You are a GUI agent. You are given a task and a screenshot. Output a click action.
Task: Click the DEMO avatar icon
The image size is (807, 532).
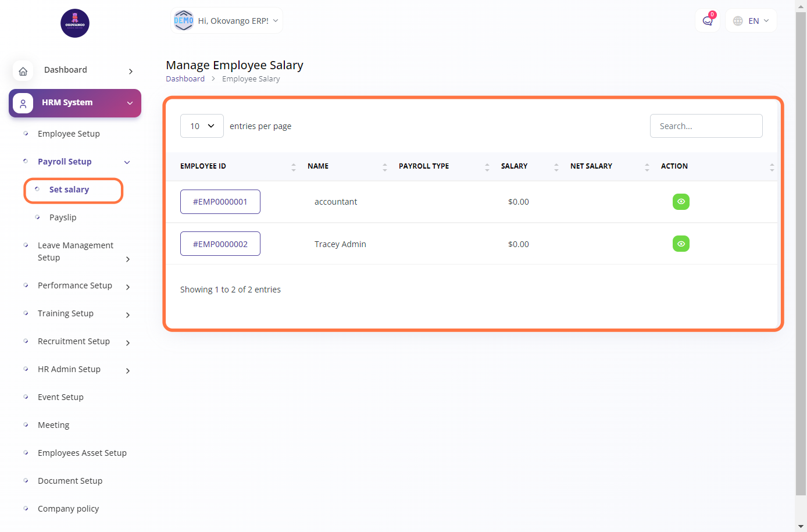click(x=184, y=20)
